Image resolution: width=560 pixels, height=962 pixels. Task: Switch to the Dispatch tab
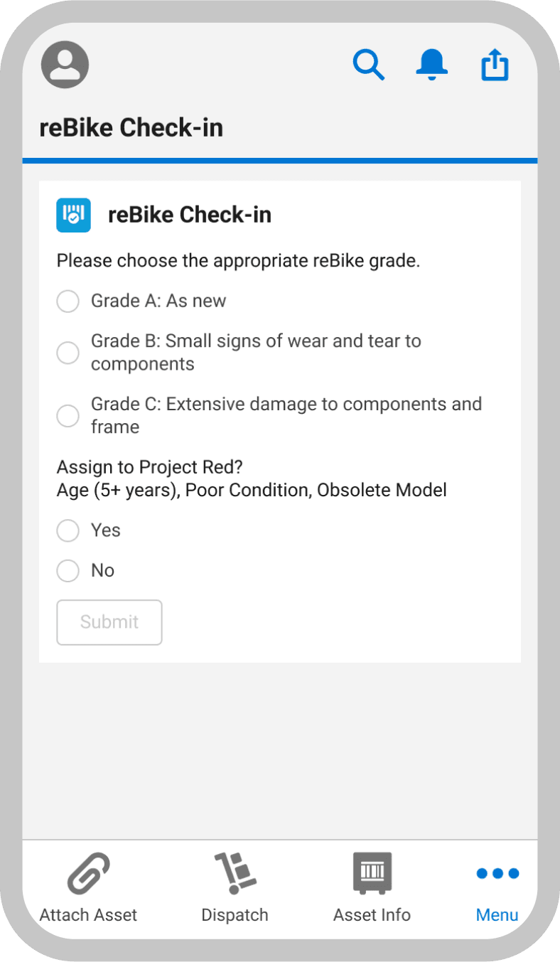[235, 889]
